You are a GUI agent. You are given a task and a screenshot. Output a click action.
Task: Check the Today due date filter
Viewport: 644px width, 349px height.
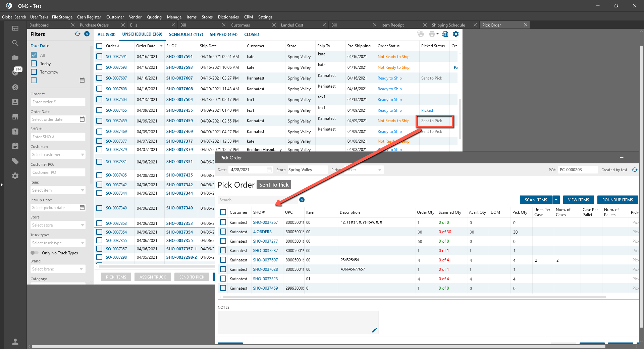34,63
